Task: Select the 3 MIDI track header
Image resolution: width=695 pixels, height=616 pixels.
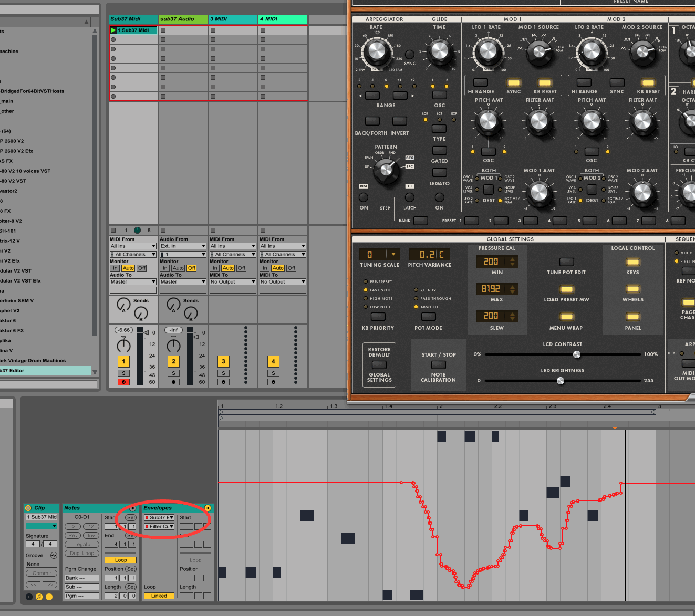Action: click(233, 19)
